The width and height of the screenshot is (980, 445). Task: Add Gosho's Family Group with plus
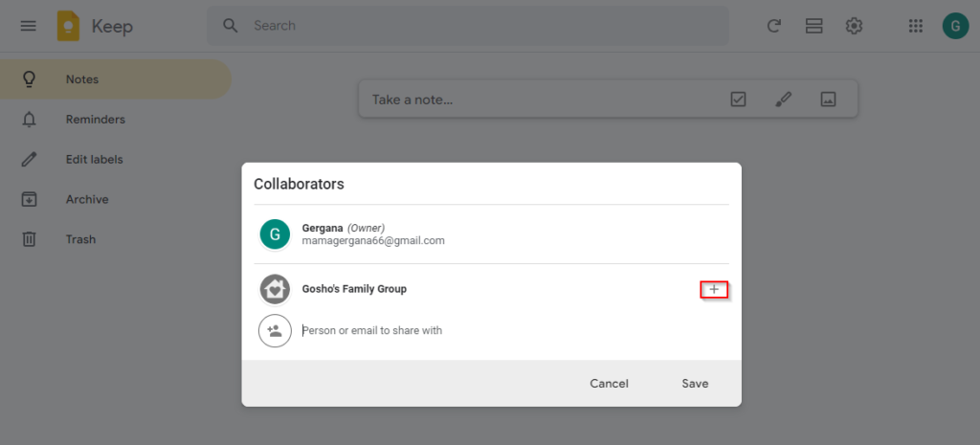tap(714, 289)
